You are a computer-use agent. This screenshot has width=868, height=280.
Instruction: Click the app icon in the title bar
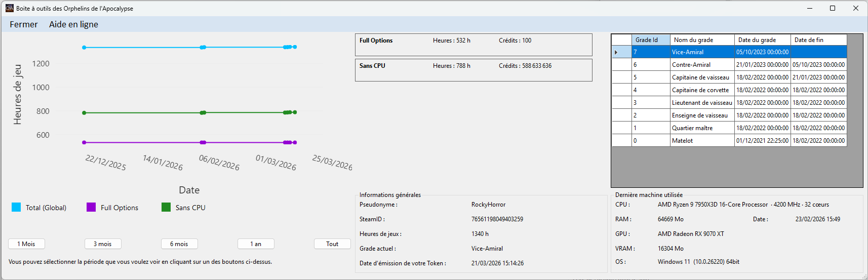pyautogui.click(x=9, y=8)
